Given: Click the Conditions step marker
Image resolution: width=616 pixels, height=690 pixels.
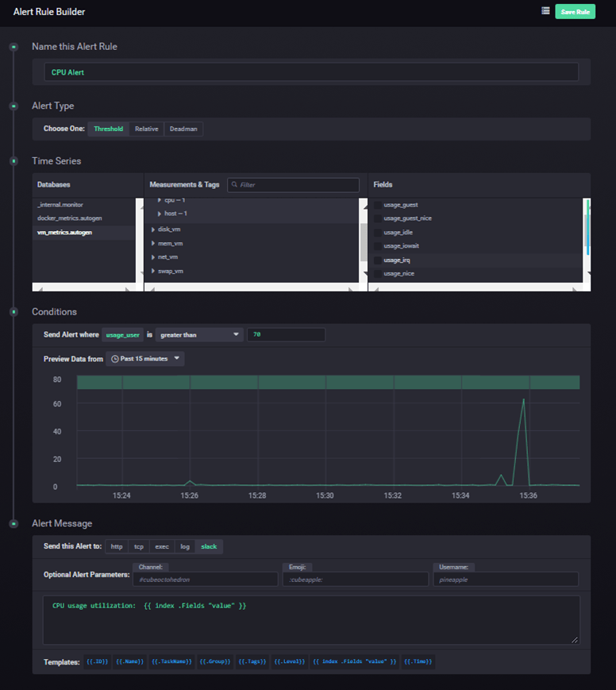Looking at the screenshot, I should pyautogui.click(x=13, y=312).
